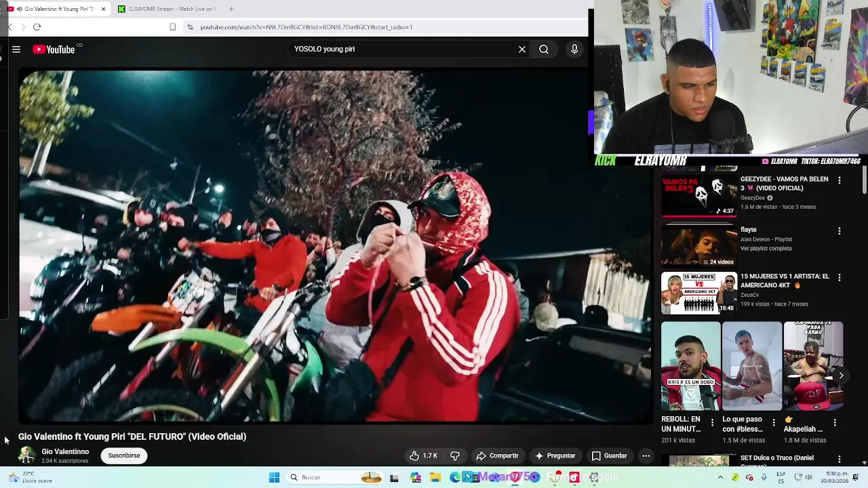Open the video title DEL FUTURO text
The image size is (868, 488).
pyautogui.click(x=132, y=437)
